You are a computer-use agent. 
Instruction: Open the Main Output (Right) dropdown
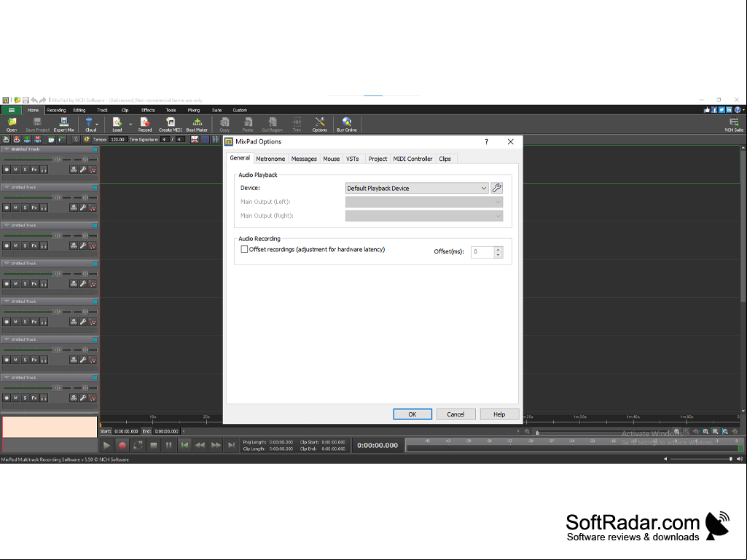click(424, 216)
